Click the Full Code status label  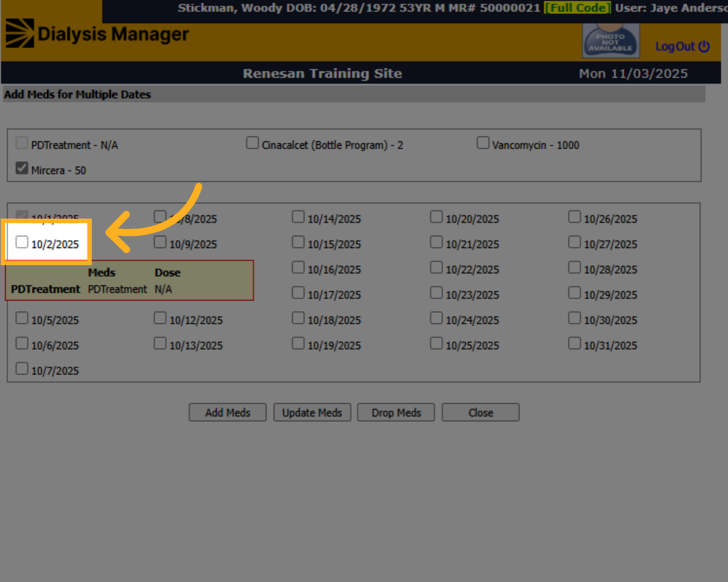(x=577, y=8)
